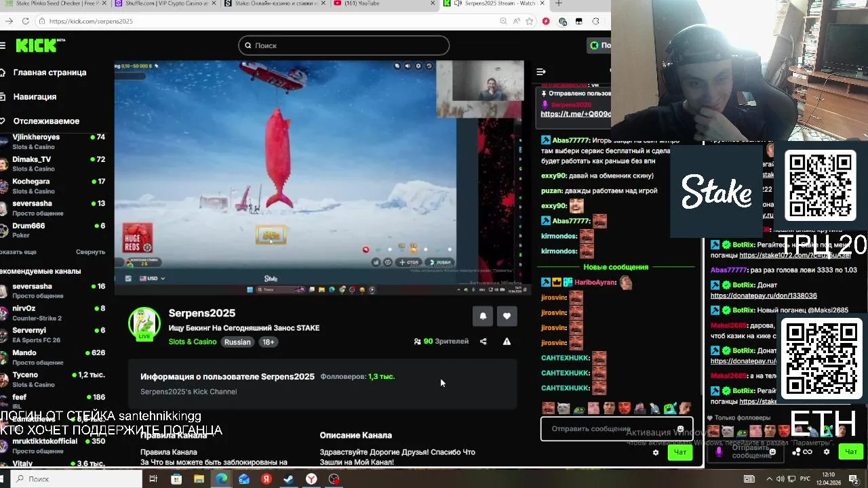Image resolution: width=868 pixels, height=488 pixels.
Task: Click the green Чат send button in main chat
Action: (x=680, y=453)
